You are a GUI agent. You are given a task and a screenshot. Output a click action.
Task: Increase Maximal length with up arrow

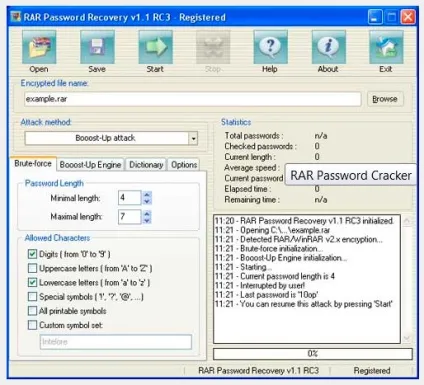pos(147,213)
